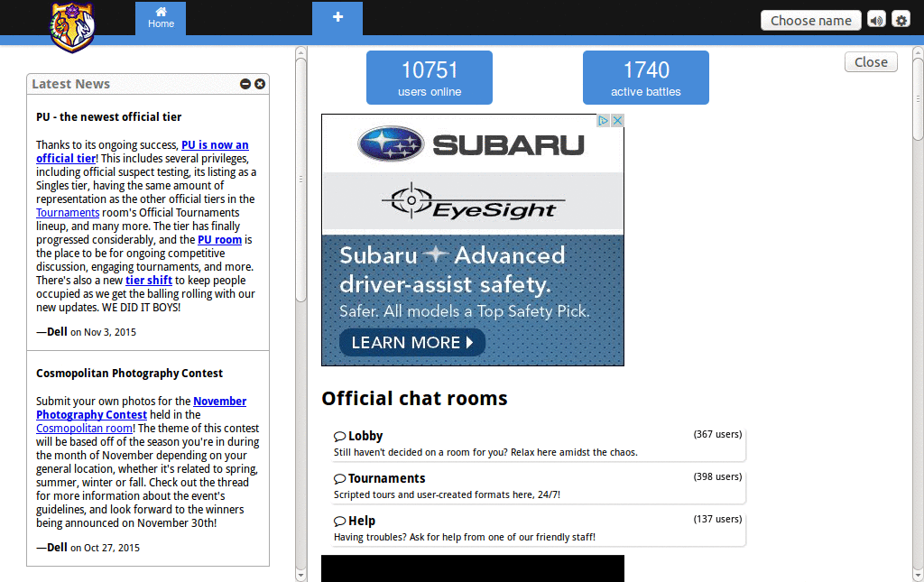This screenshot has height=582, width=924.
Task: Open the 'PU is now an official tier' link
Action: [x=142, y=152]
